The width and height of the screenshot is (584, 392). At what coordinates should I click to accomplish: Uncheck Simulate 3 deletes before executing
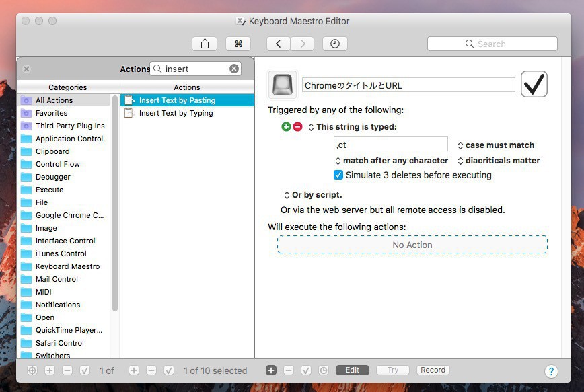pyautogui.click(x=338, y=175)
